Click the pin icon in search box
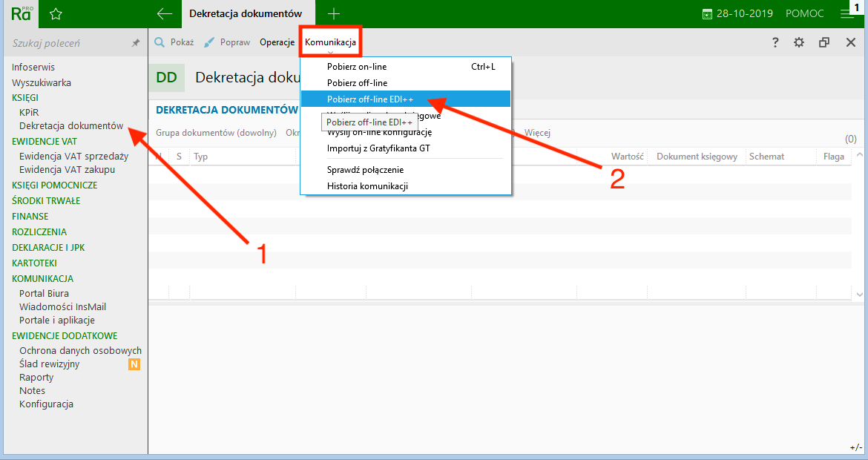This screenshot has height=460, width=868. pyautogui.click(x=136, y=43)
